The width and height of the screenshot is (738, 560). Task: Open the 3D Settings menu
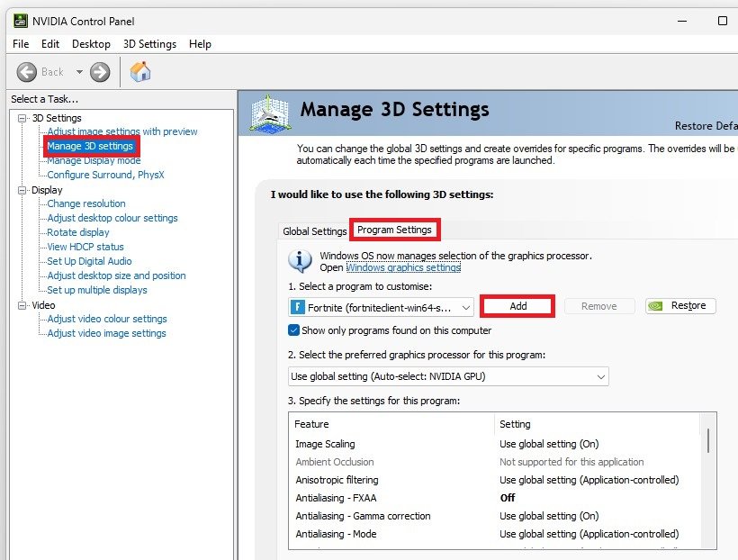click(x=149, y=44)
